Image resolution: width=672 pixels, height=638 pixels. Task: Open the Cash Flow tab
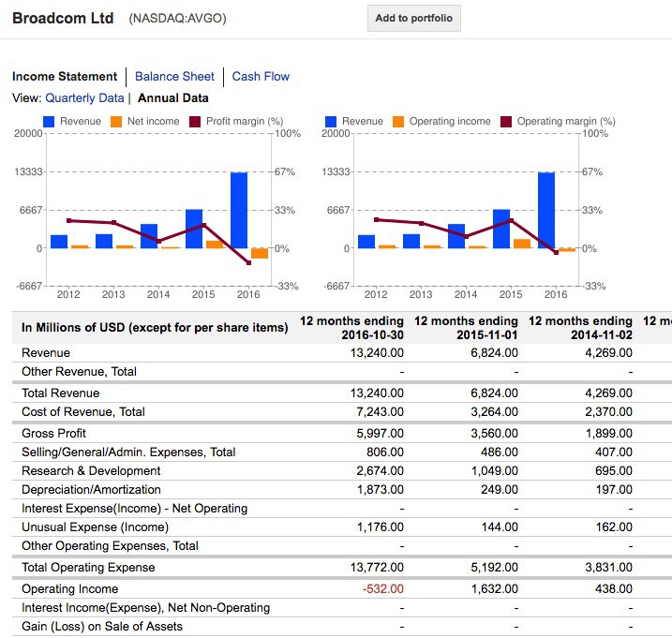[x=261, y=76]
